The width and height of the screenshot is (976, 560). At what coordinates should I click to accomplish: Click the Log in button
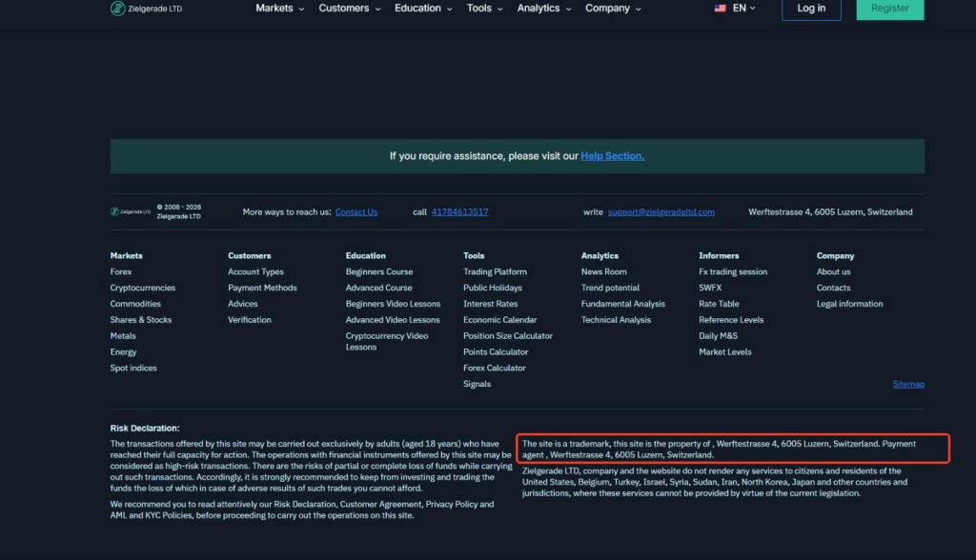811,9
